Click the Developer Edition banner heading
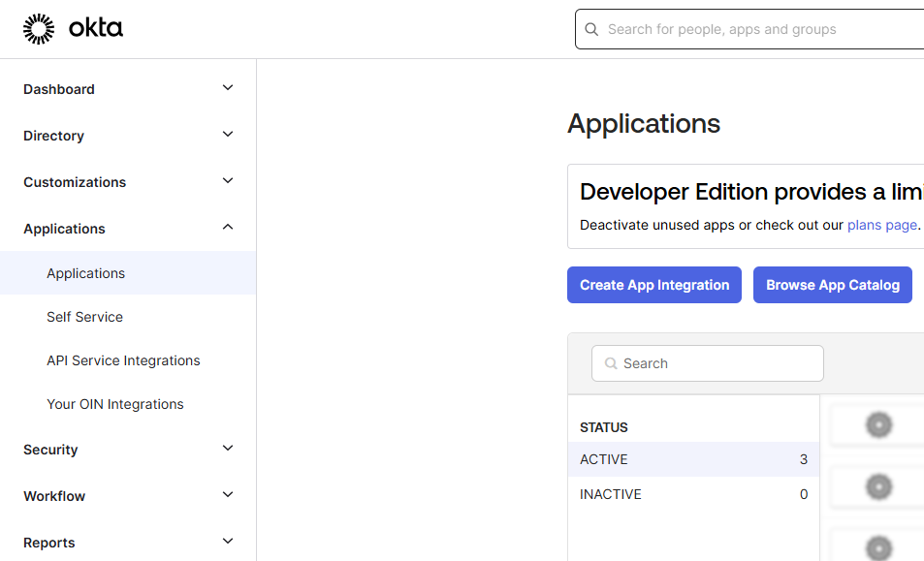The image size is (924, 561). [x=751, y=192]
